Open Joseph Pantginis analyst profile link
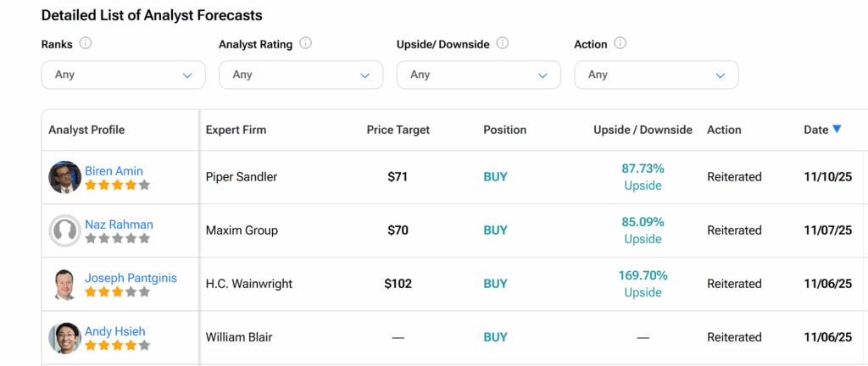Image resolution: width=868 pixels, height=366 pixels. click(x=131, y=278)
